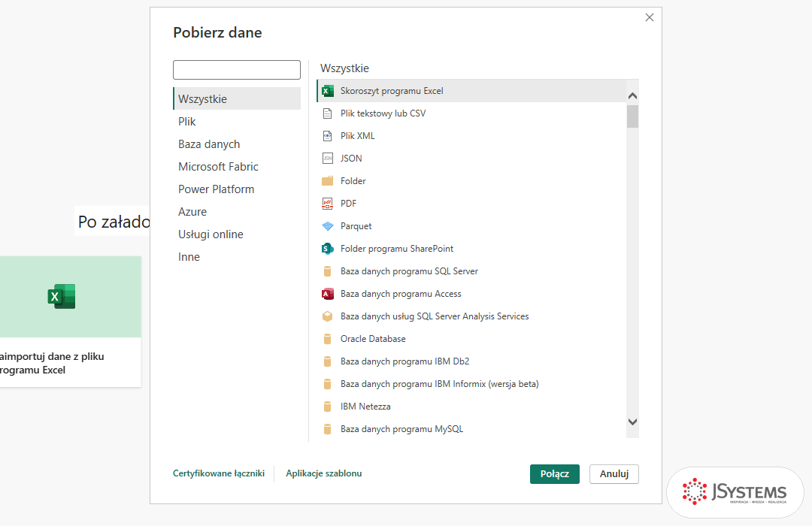Select "Plik tekstowy lub CSV" text
The image size is (812, 526).
[x=383, y=113]
